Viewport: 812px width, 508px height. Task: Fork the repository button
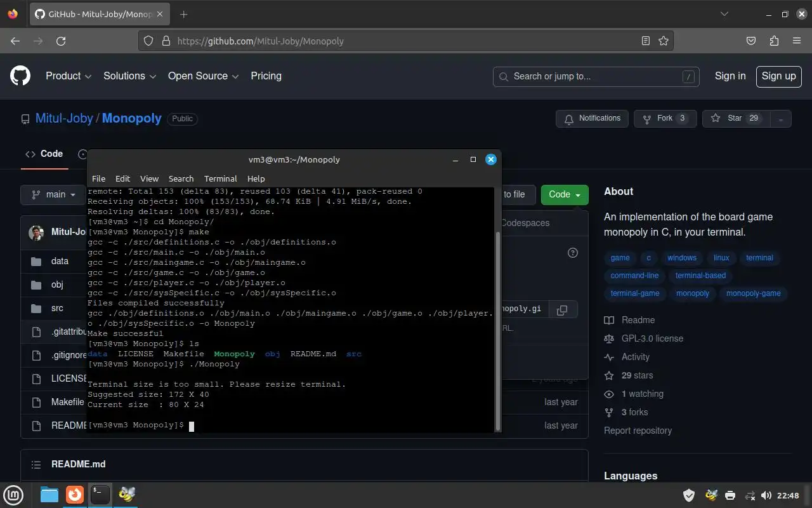665,119
